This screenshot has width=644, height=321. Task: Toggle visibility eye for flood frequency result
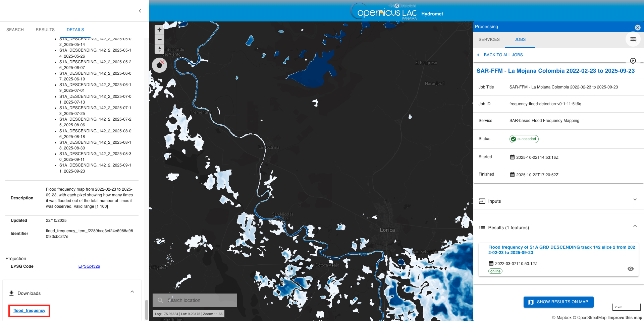coord(630,269)
